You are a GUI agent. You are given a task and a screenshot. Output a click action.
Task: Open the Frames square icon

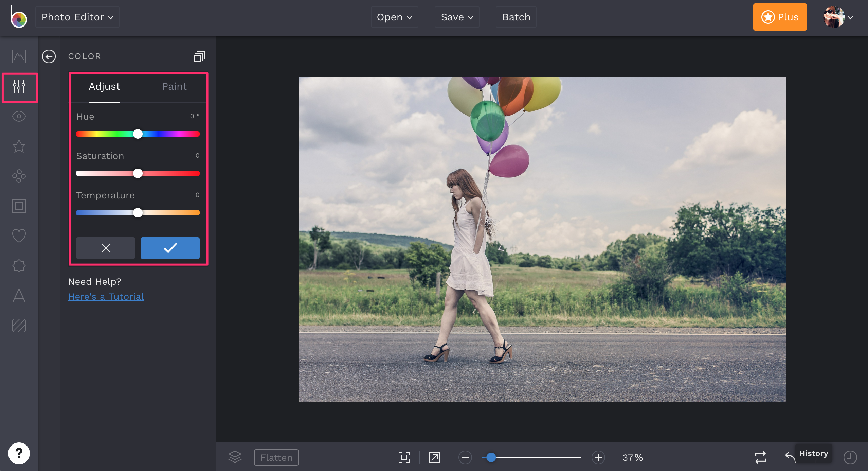pos(19,206)
